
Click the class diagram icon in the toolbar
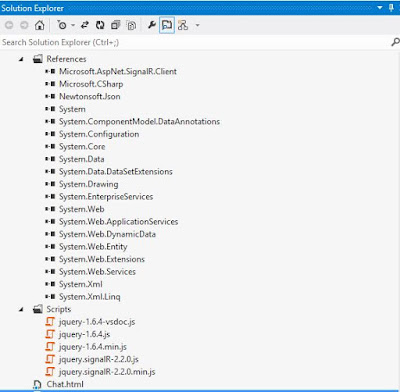coord(183,25)
